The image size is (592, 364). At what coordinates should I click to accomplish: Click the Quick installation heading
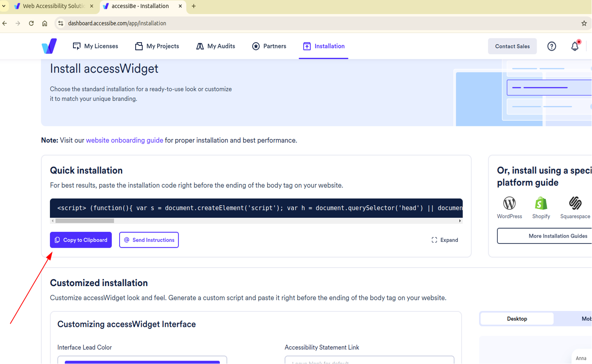click(x=86, y=170)
